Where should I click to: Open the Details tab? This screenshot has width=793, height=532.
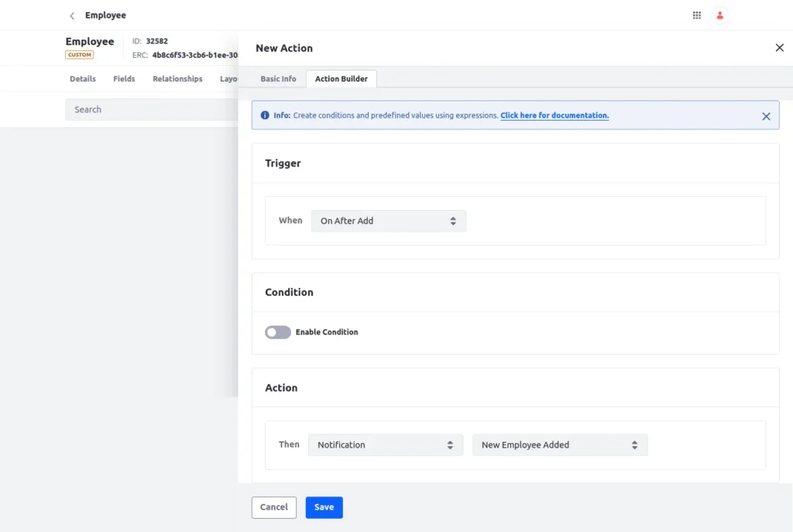click(82, 79)
